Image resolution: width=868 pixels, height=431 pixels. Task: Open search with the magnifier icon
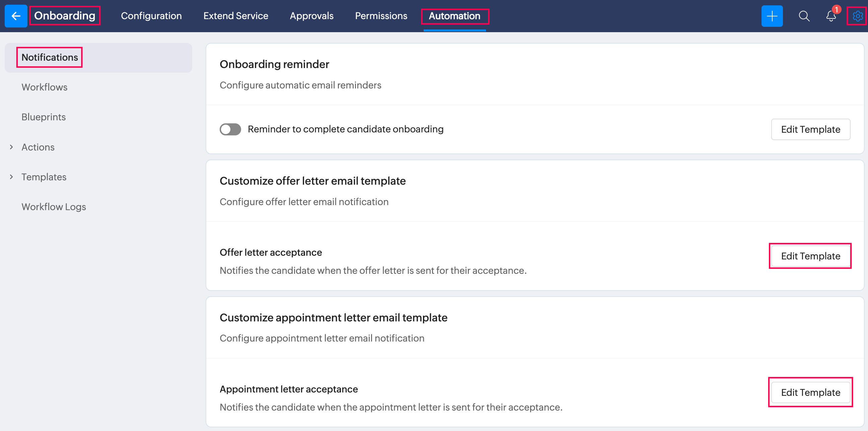point(804,16)
